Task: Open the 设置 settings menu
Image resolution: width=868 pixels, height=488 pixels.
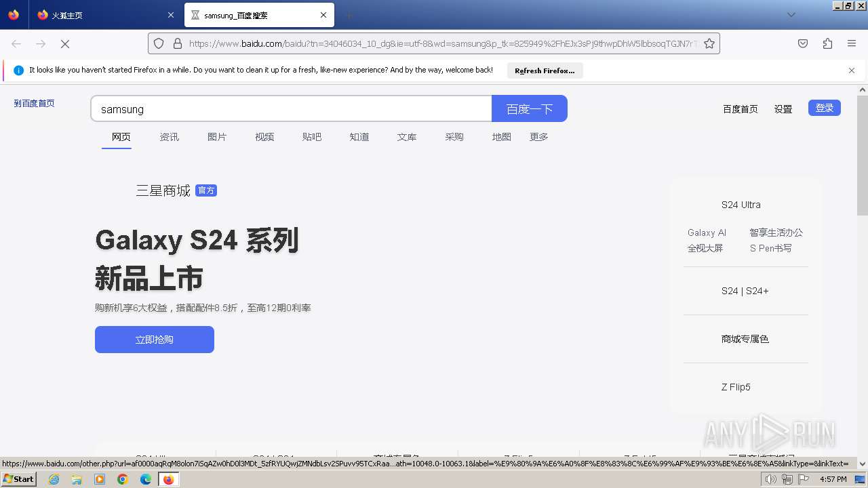Action: coord(783,109)
